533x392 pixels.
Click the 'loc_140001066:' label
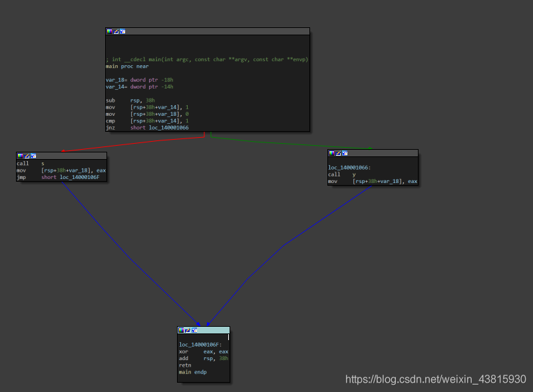tap(349, 168)
